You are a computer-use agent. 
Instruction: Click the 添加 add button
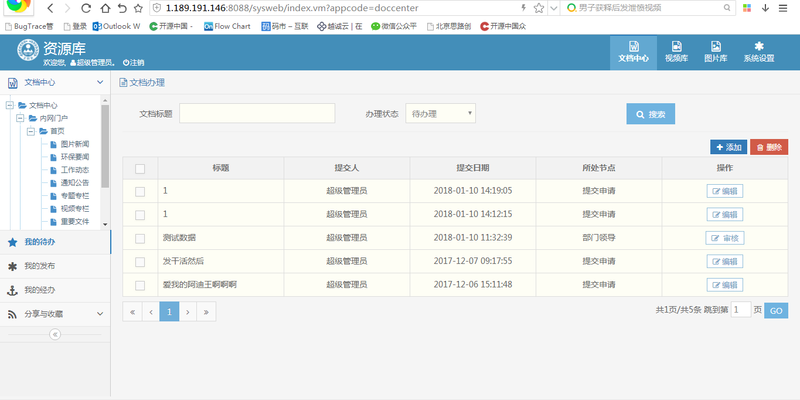[x=729, y=147]
